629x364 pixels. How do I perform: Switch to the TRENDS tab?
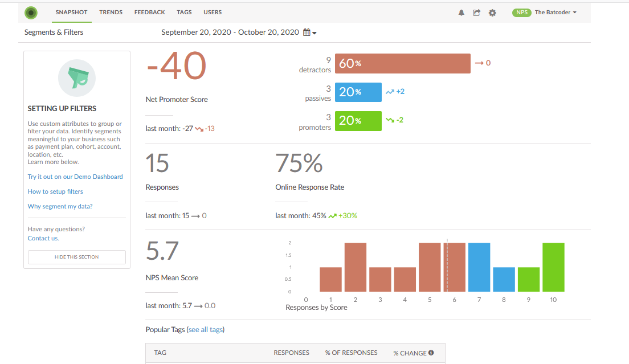(x=111, y=12)
